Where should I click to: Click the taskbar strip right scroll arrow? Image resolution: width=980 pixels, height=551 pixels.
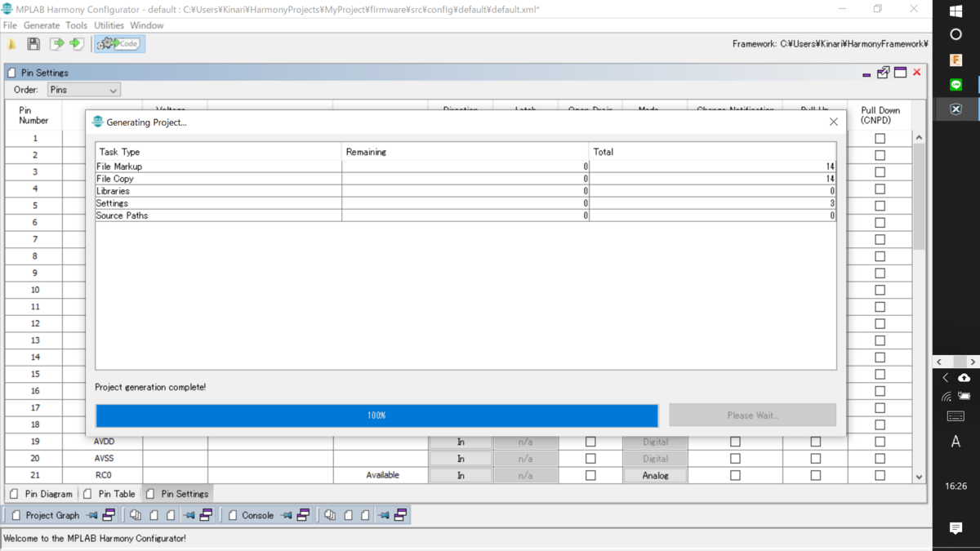pyautogui.click(x=972, y=362)
